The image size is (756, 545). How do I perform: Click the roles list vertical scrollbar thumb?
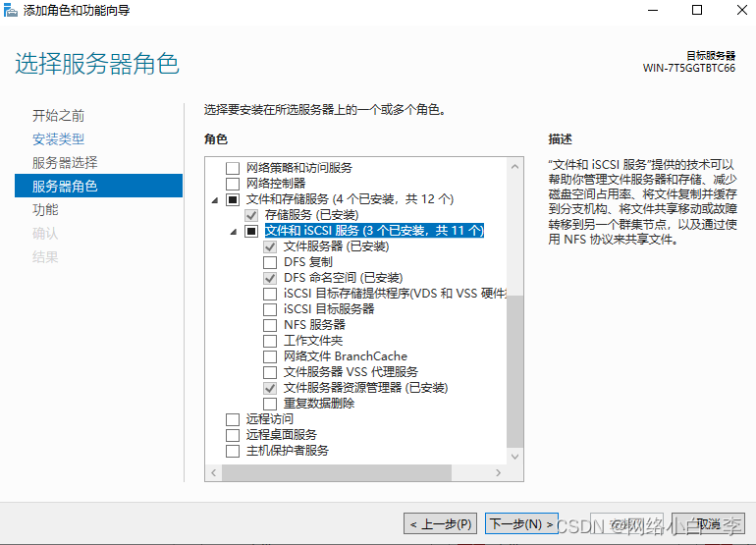point(514,371)
